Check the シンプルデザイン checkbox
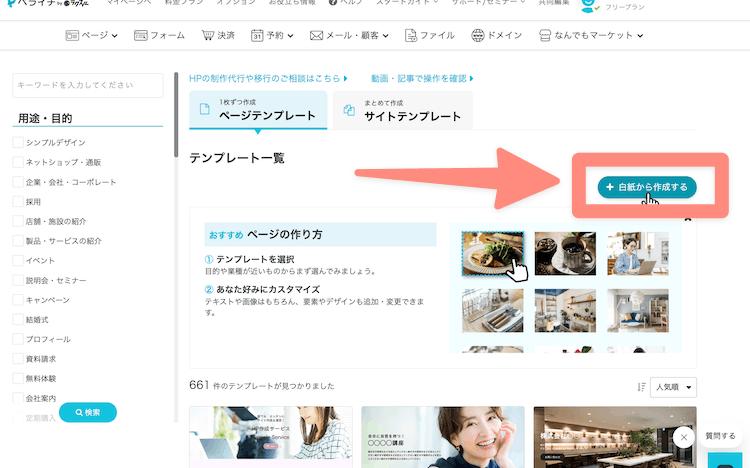 point(18,142)
